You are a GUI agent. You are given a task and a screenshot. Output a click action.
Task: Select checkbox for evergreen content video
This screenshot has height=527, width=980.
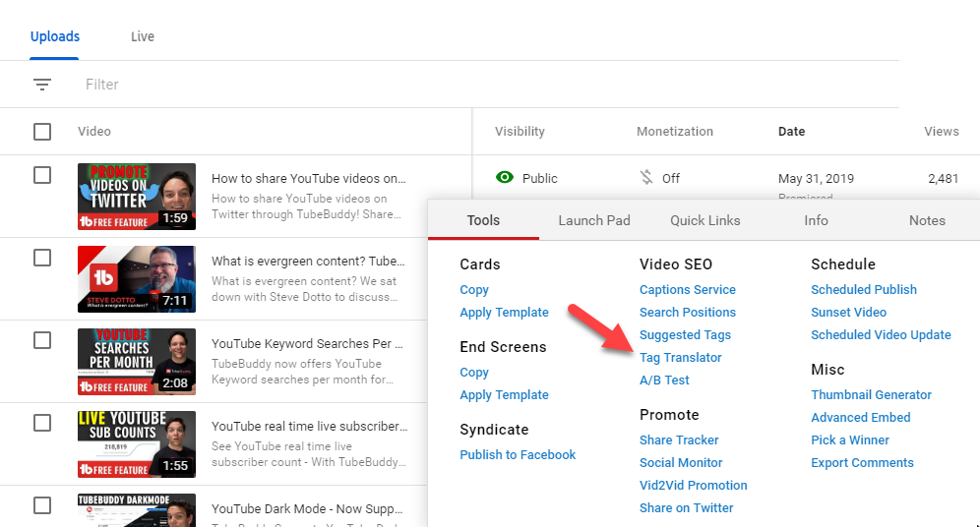(42, 258)
